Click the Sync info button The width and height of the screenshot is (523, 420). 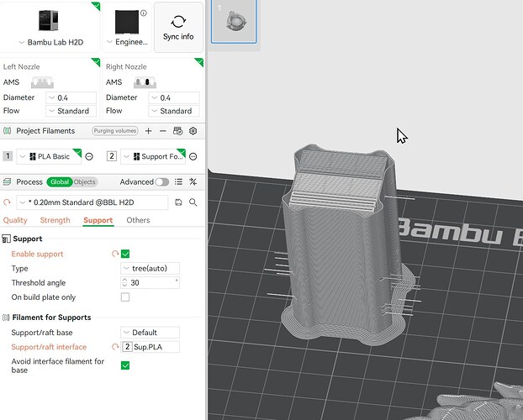coord(178,28)
